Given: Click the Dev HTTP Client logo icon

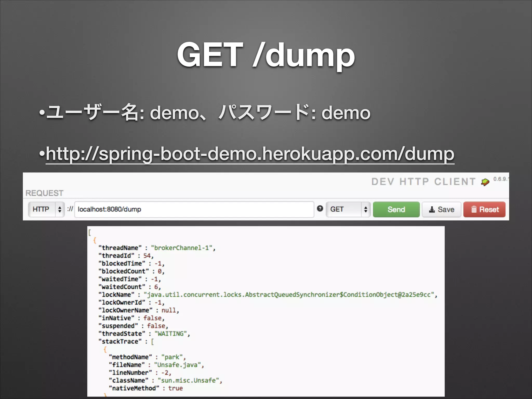Looking at the screenshot, I should [x=485, y=182].
